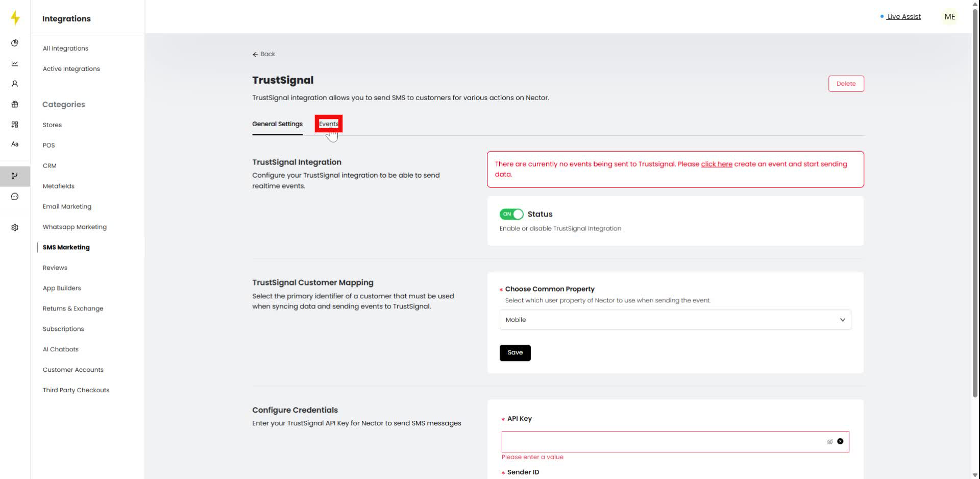The height and width of the screenshot is (479, 980).
Task: Toggle the TrustSignal Integration Status switch off
Action: coord(511,214)
